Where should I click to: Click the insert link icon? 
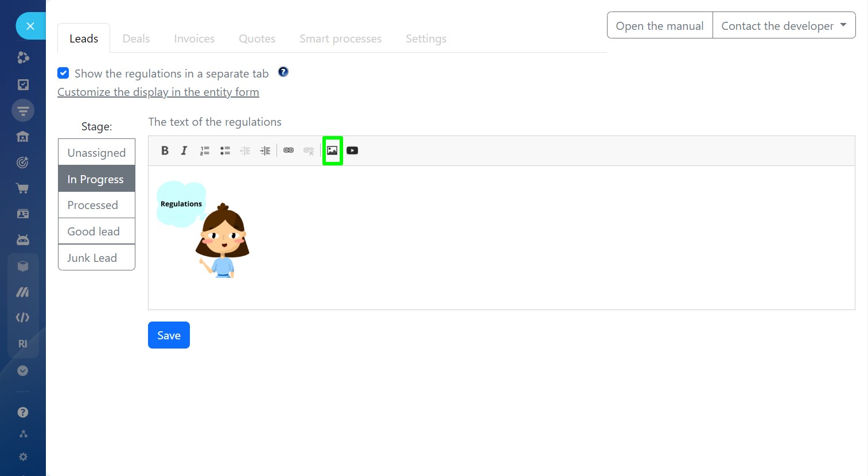pyautogui.click(x=289, y=150)
